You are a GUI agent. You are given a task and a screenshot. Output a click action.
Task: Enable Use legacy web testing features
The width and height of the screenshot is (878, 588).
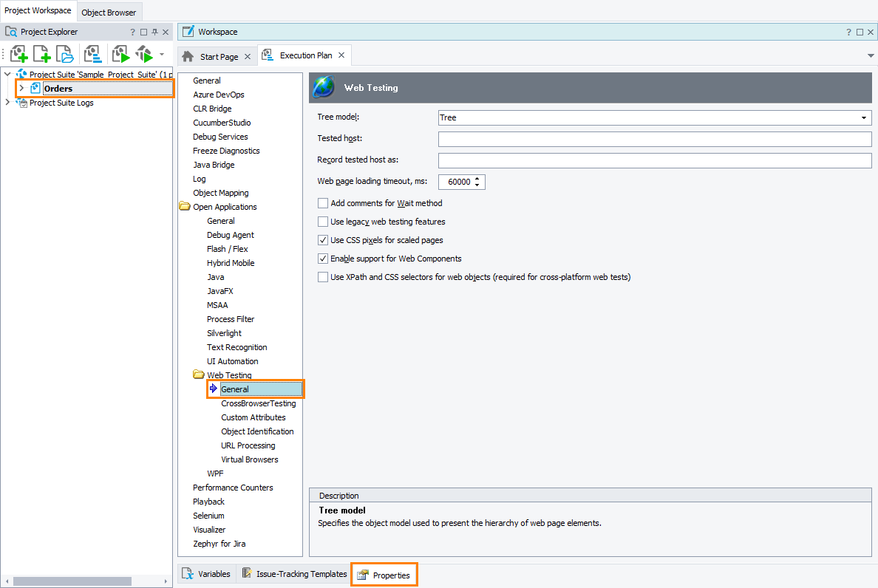tap(322, 221)
